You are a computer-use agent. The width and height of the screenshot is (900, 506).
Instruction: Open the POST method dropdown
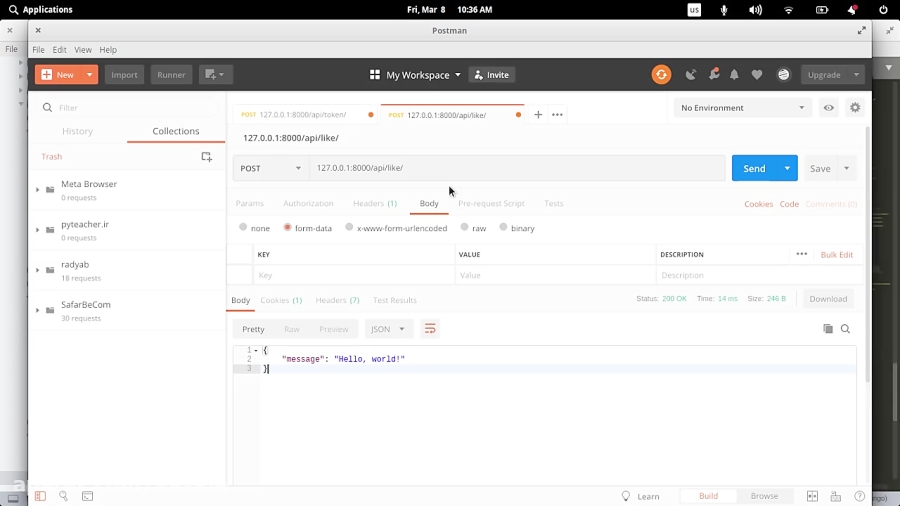[x=271, y=168]
